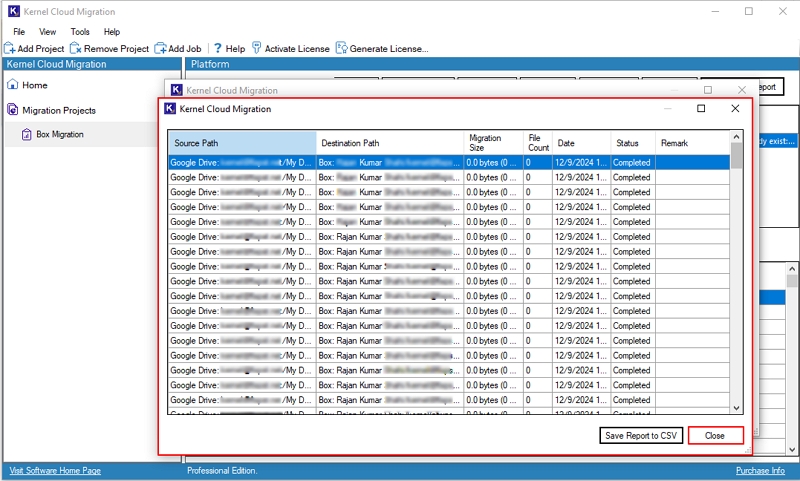Click the Add Job toolbar label
The width and height of the screenshot is (800, 481).
tap(185, 48)
